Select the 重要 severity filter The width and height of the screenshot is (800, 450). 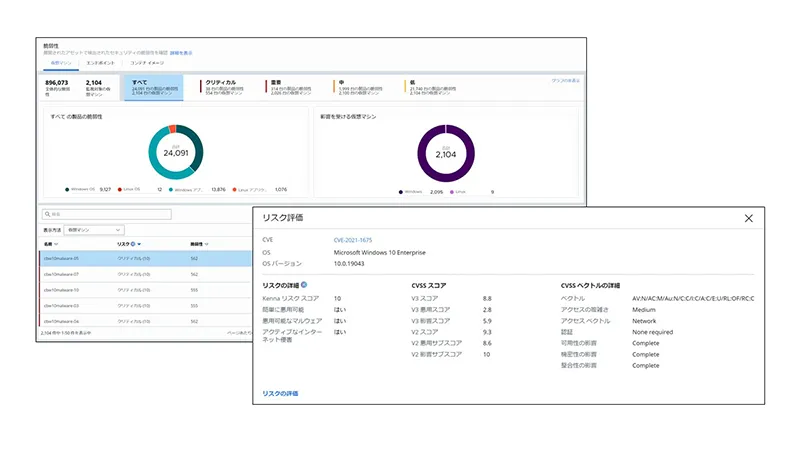point(288,87)
